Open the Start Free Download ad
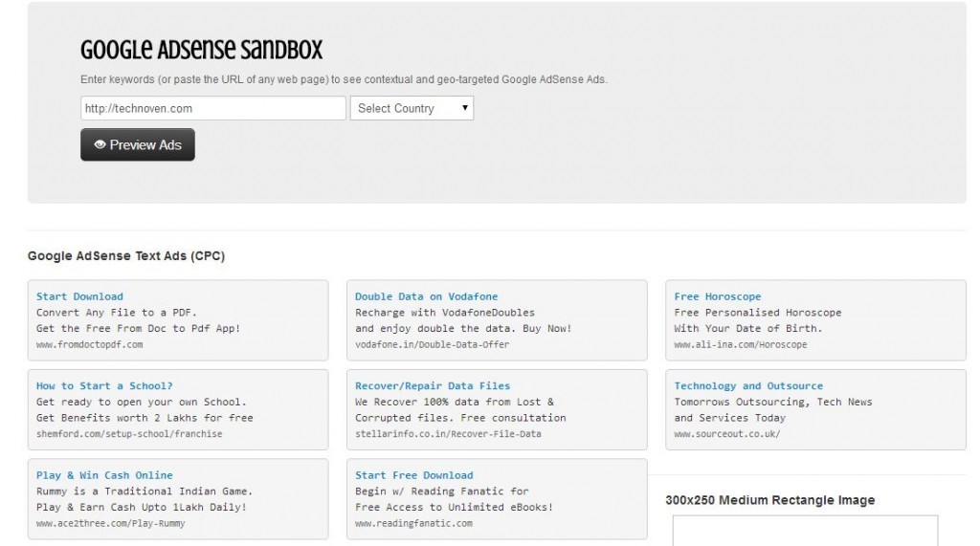Viewport: 980px width, 546px height. coord(413,475)
